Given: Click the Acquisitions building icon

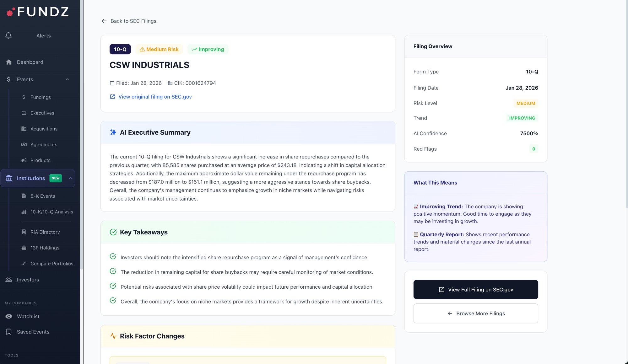Looking at the screenshot, I should (24, 129).
